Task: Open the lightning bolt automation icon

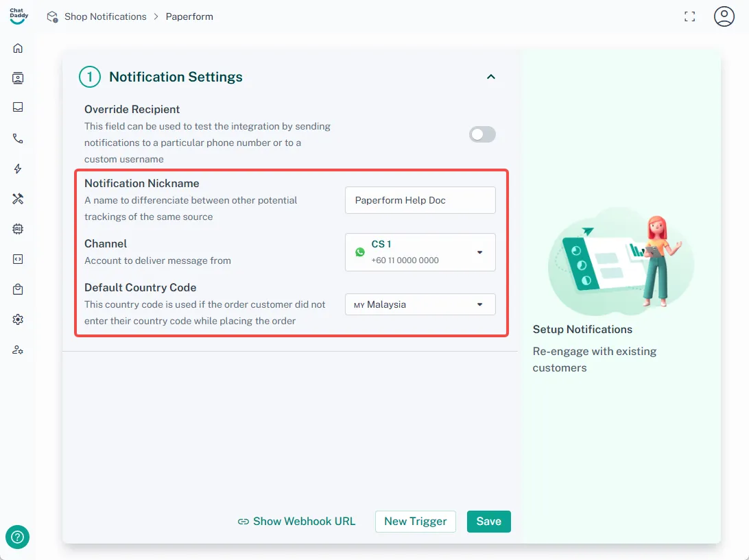Action: [18, 169]
